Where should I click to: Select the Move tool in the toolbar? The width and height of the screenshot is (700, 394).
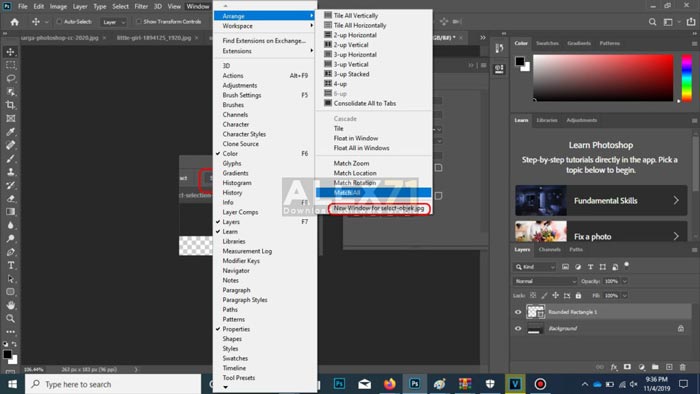coord(10,52)
